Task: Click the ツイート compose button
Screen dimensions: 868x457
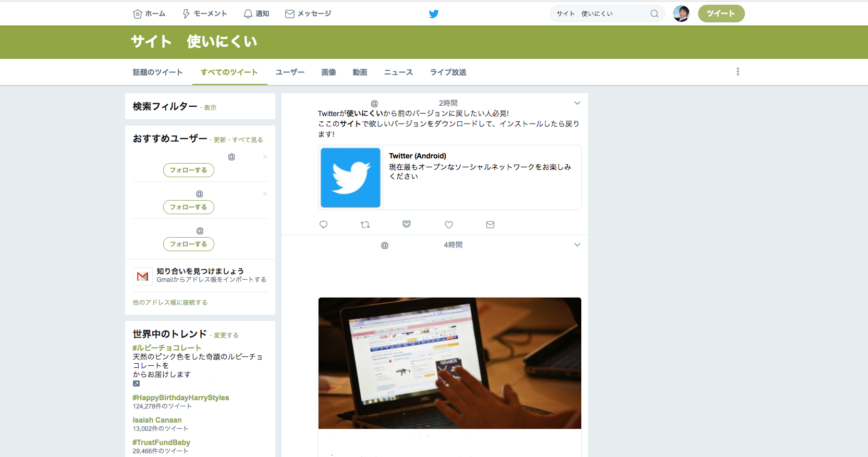Action: click(721, 14)
